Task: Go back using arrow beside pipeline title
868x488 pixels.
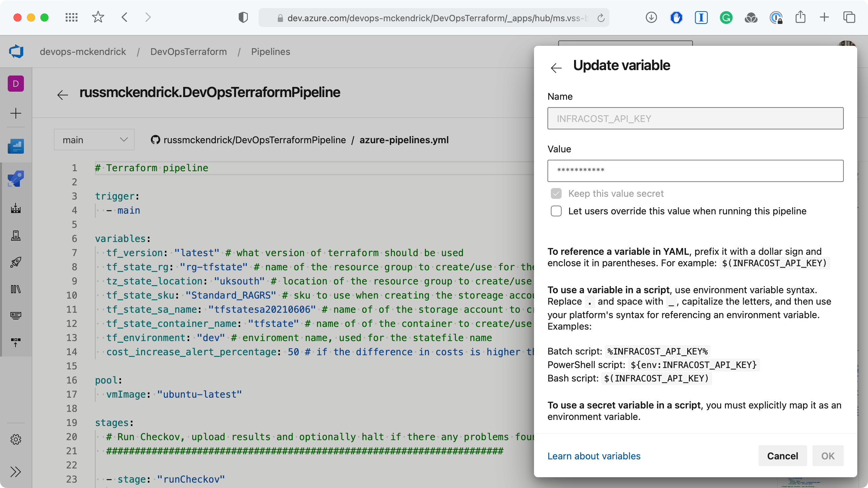Action: [x=63, y=94]
